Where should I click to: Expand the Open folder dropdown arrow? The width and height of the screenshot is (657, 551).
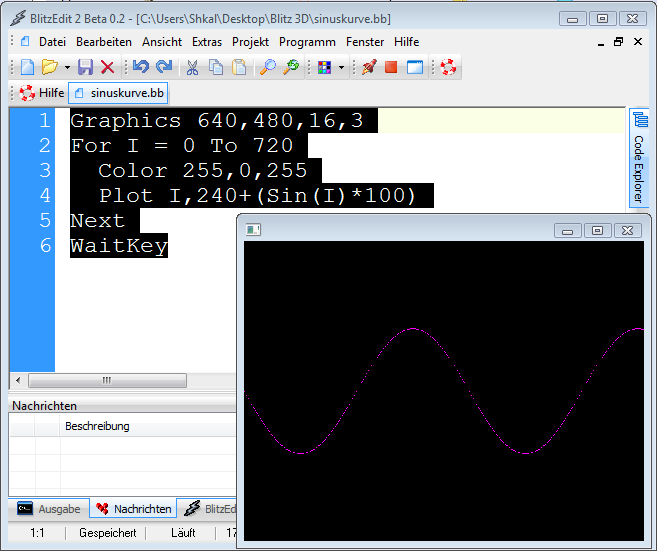(x=67, y=67)
